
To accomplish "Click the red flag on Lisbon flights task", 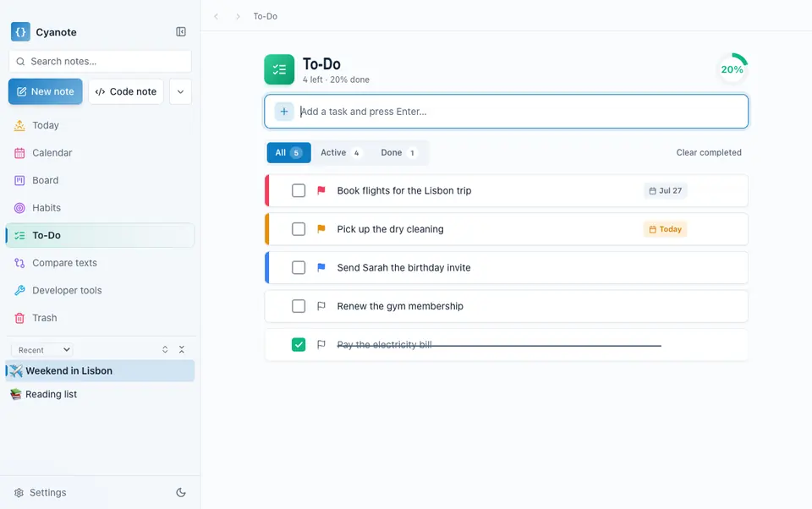I will click(321, 190).
